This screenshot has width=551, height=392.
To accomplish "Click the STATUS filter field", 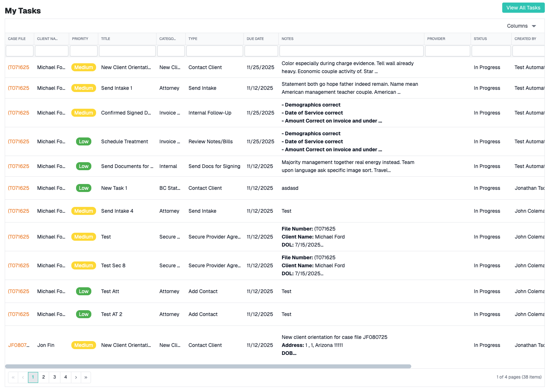I will click(491, 51).
